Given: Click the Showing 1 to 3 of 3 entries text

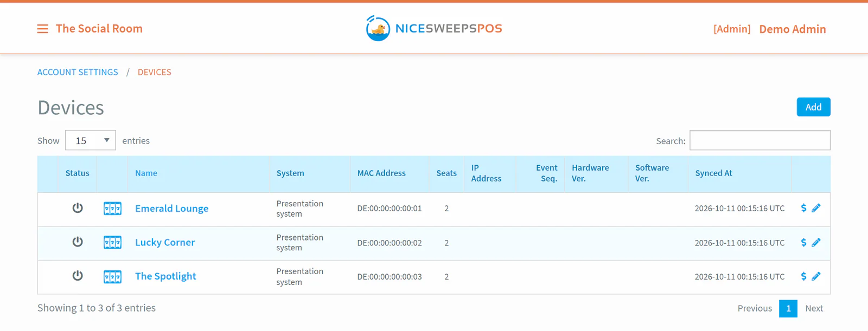Looking at the screenshot, I should [x=97, y=308].
